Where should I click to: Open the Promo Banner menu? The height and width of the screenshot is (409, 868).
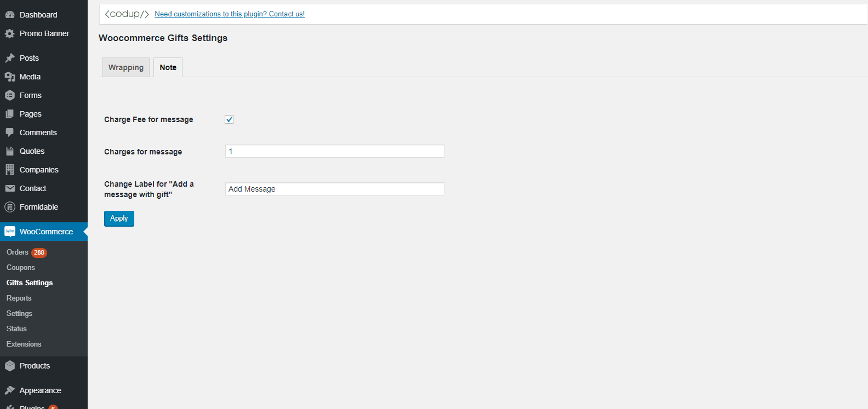(x=44, y=33)
